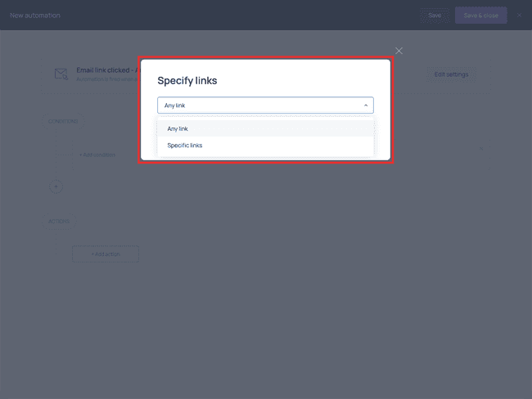Select the ACTIONS label pill
532x399 pixels.
59,222
